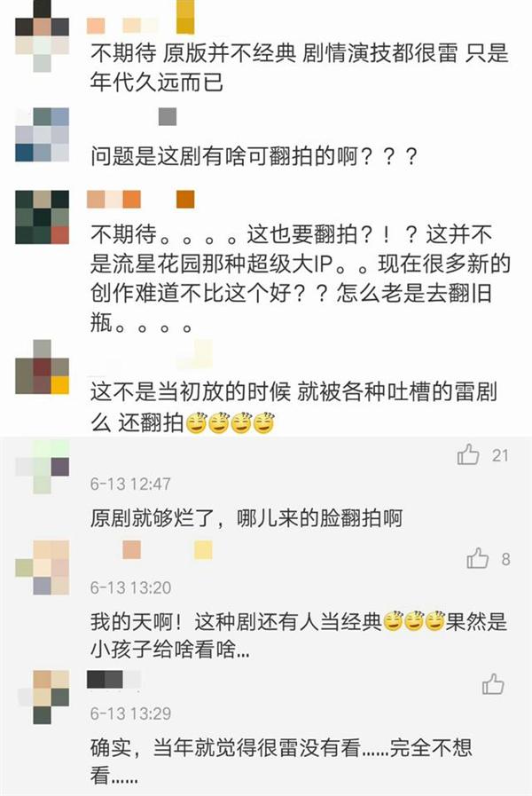Like the comment posted 6-13 13:29

point(493,684)
